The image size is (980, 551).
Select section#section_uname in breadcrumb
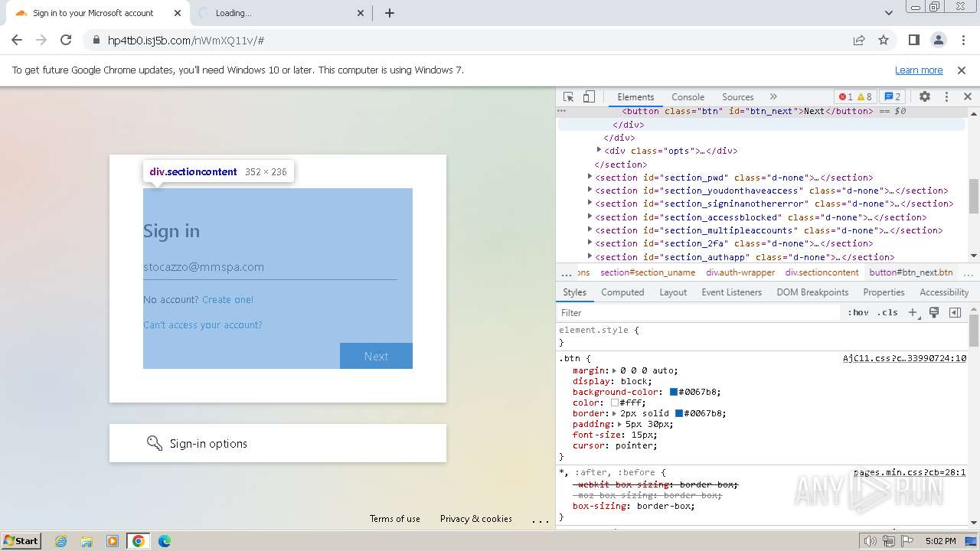coord(648,272)
